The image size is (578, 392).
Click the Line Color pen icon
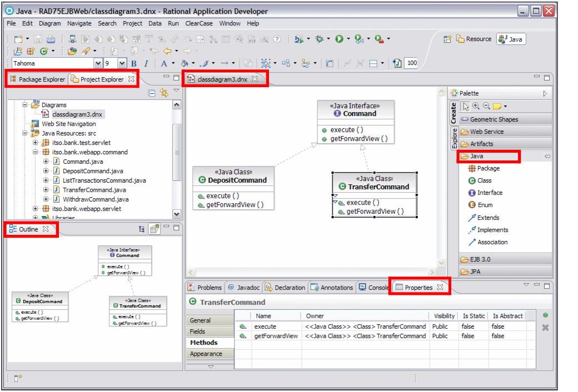[x=205, y=63]
